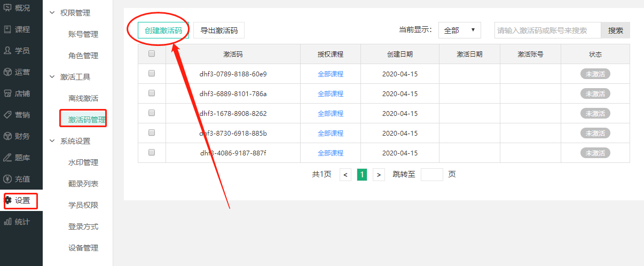Select the 营销 tag icon
Image resolution: width=644 pixels, height=266 pixels.
[8, 115]
